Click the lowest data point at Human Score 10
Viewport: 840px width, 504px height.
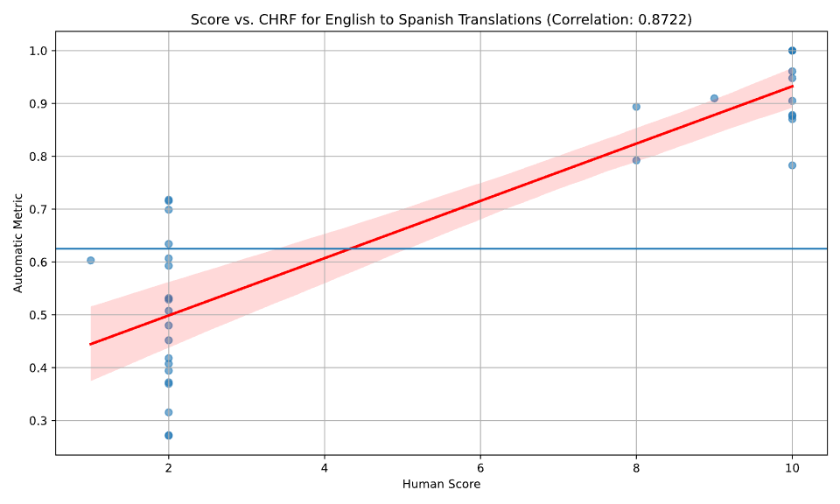(792, 165)
